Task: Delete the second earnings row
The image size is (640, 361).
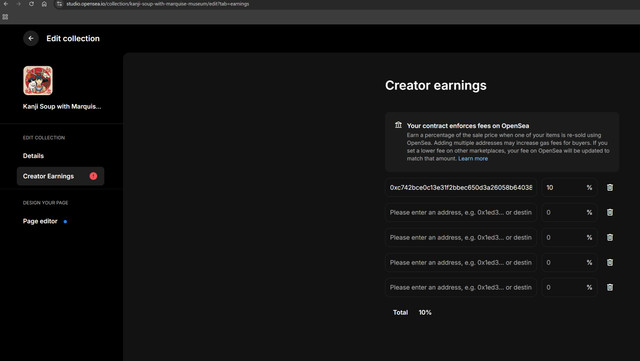Action: 610,212
